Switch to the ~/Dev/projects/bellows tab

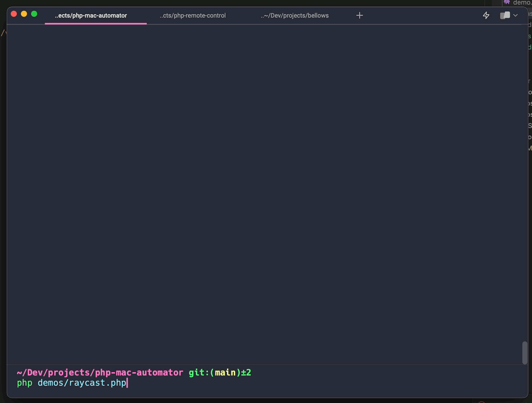tap(294, 16)
